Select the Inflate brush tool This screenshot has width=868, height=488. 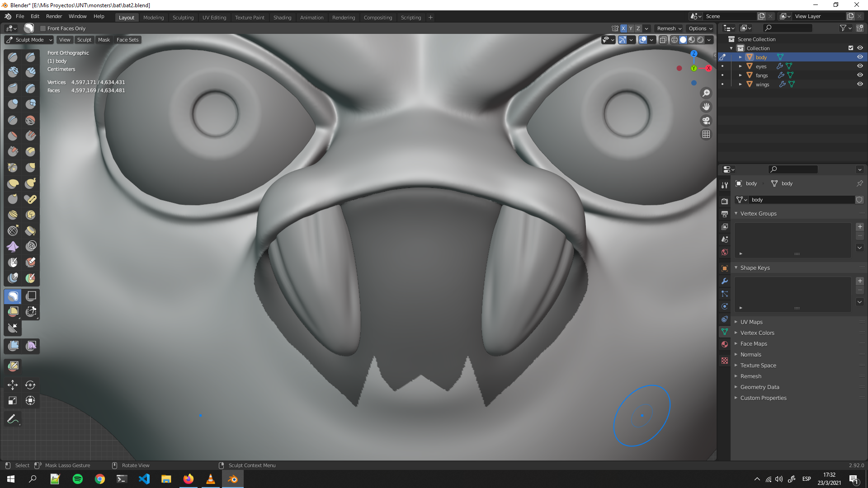click(13, 104)
